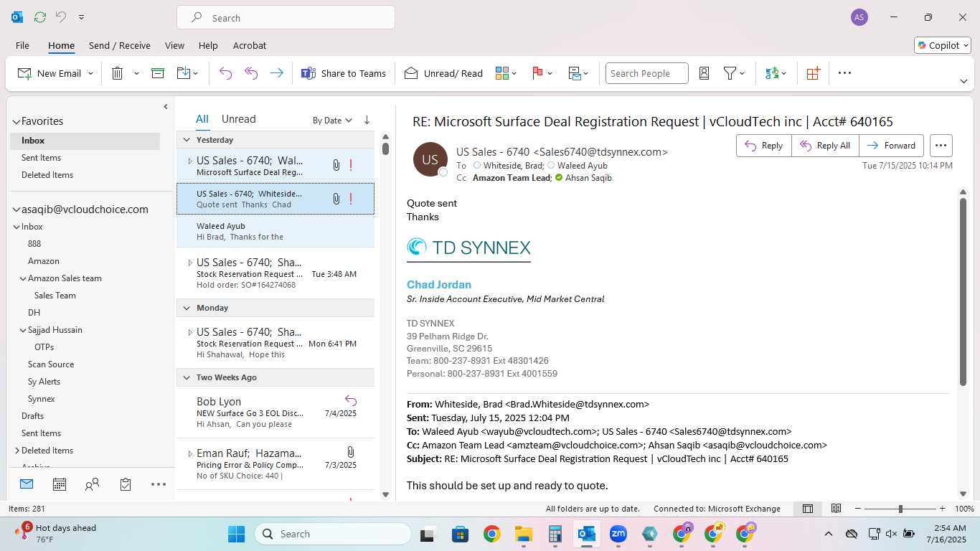
Task: Click Reading view icon in status bar
Action: 836,509
